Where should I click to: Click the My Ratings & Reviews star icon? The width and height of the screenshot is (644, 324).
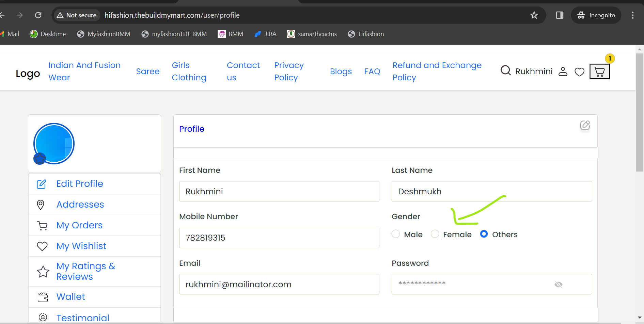pyautogui.click(x=43, y=272)
